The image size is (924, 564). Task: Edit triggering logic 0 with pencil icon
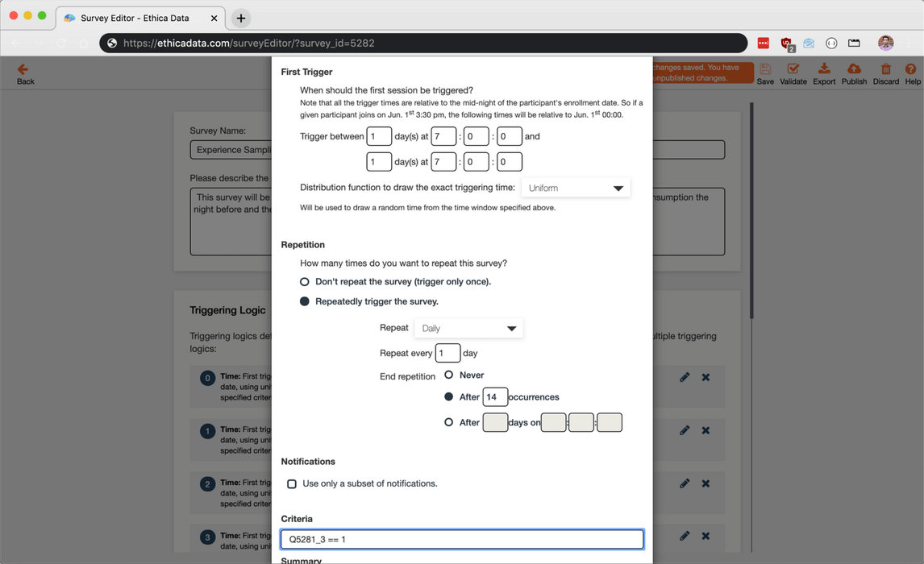[685, 377]
